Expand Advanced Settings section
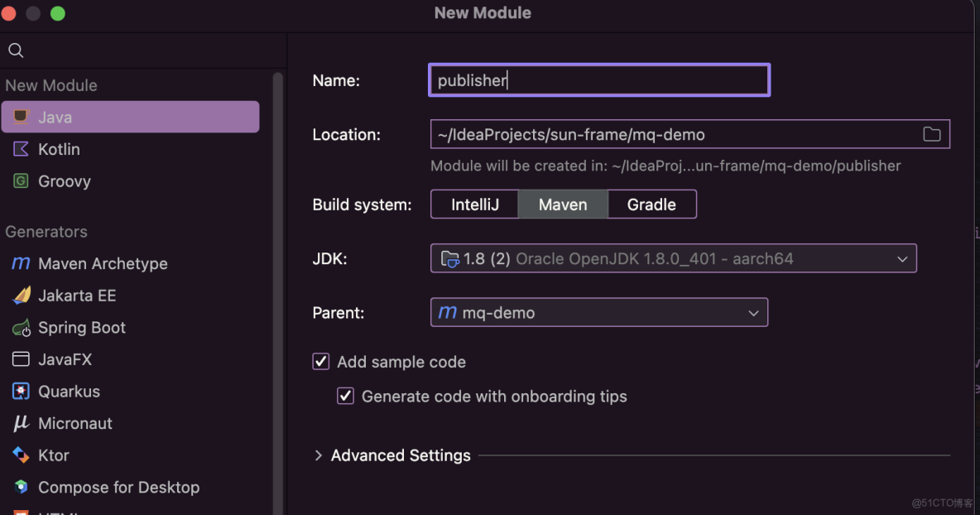This screenshot has height=515, width=980. click(x=319, y=455)
